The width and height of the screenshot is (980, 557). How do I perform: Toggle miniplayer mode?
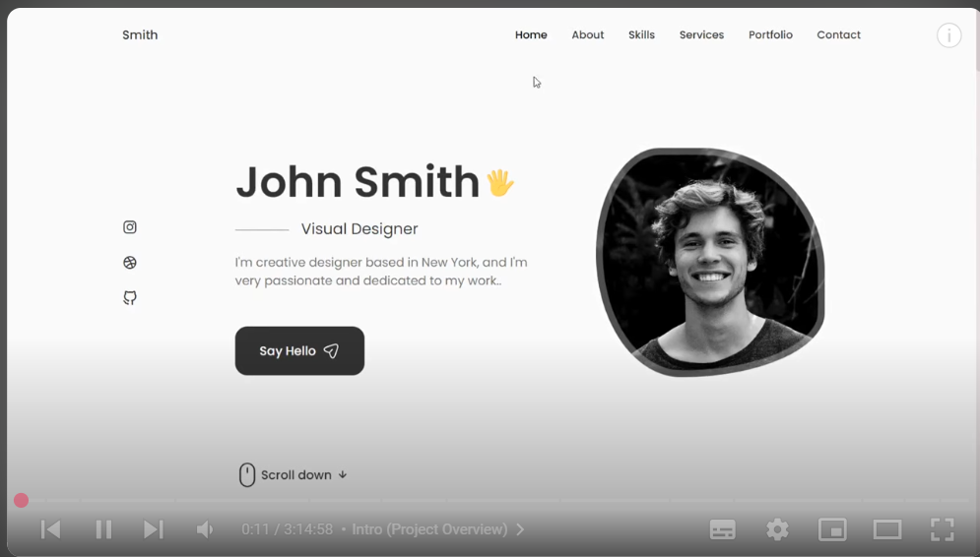coord(832,529)
